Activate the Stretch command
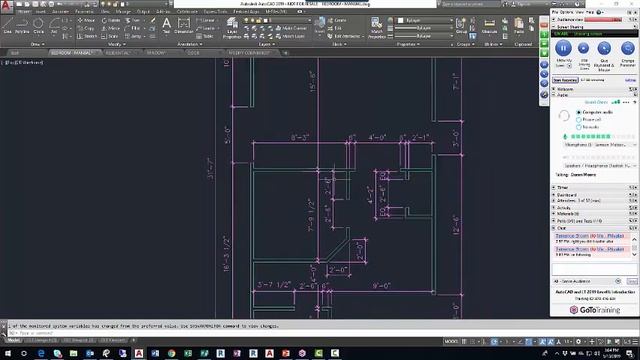640x360 pixels. coord(87,36)
